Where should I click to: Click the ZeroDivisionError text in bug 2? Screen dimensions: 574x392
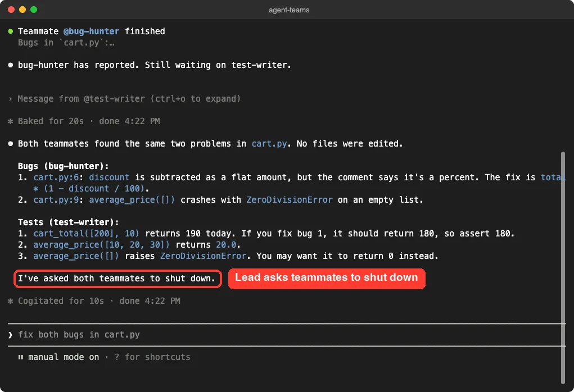click(x=289, y=200)
